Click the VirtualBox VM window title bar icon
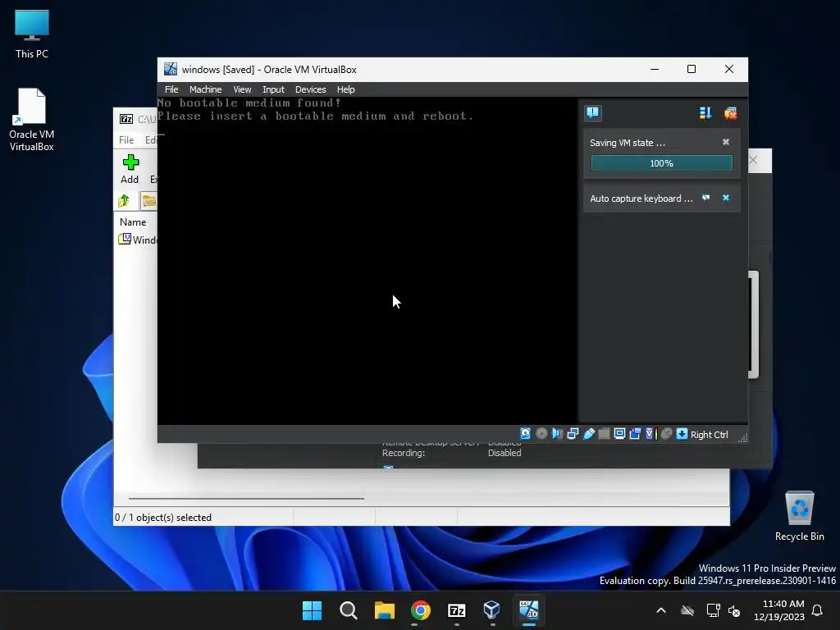The width and height of the screenshot is (840, 630). click(x=171, y=69)
